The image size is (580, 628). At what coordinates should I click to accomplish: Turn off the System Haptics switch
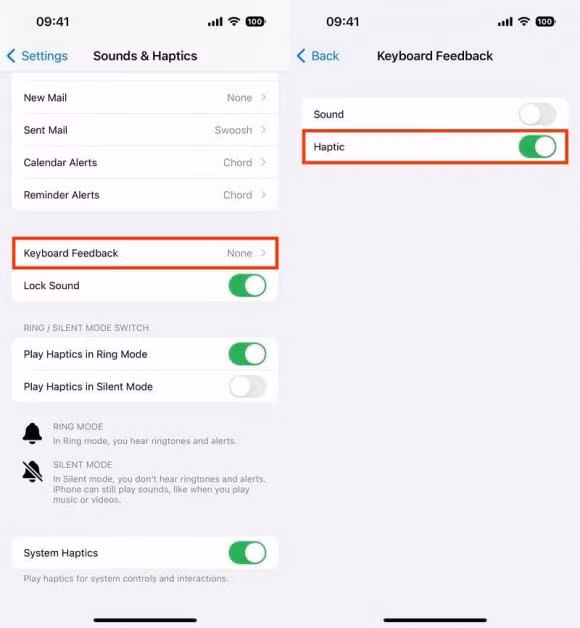[248, 553]
